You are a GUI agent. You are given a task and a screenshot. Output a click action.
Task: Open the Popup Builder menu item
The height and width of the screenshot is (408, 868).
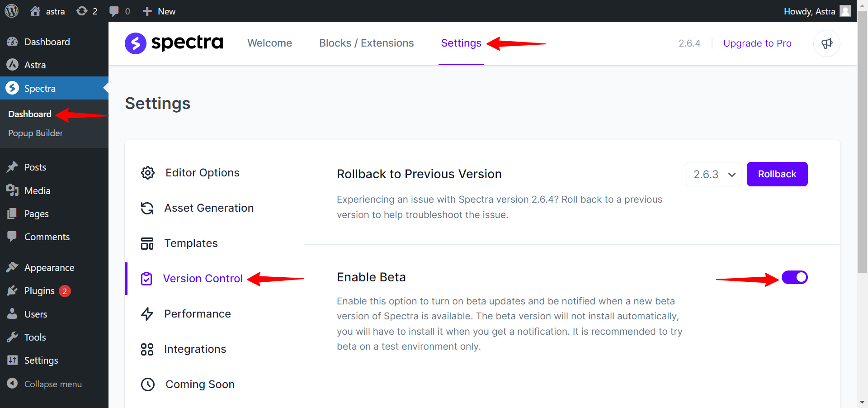click(x=35, y=133)
